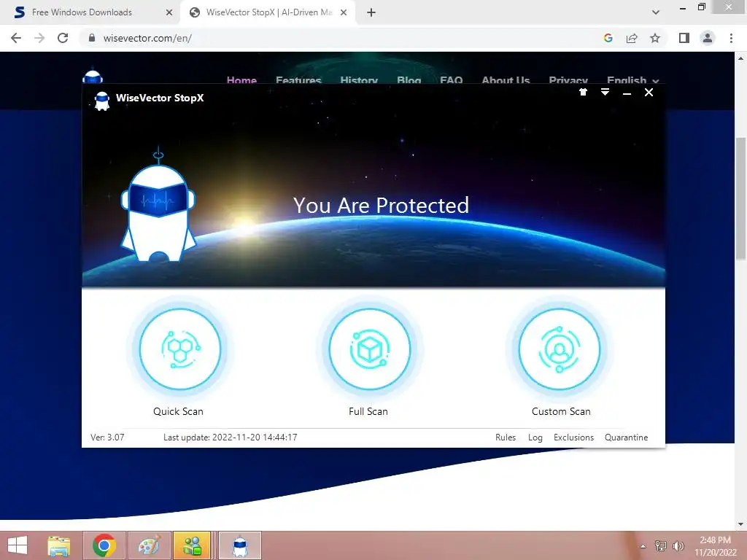Image resolution: width=747 pixels, height=560 pixels.
Task: Select the WiseVector StopX browser tab
Action: tap(267, 12)
